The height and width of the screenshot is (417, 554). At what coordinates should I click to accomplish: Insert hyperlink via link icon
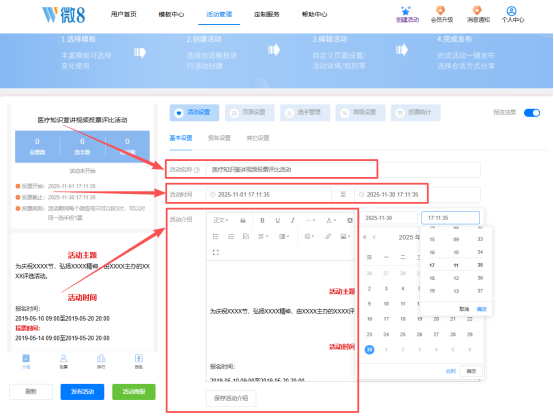(328, 236)
